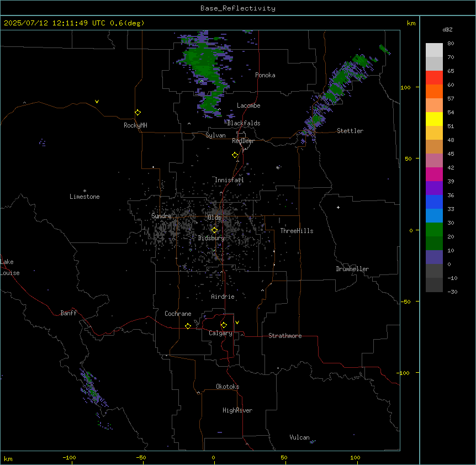Click the Vulcan label
Screen dimensions: 476x465
(299, 437)
